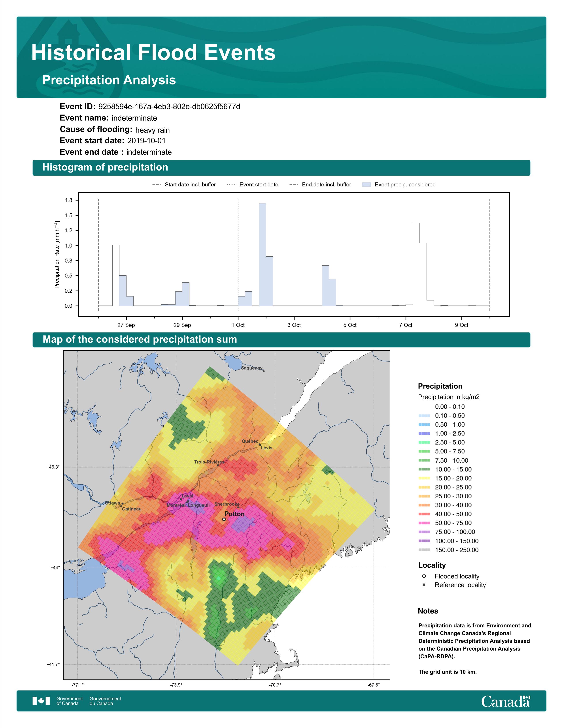Viewport: 563px width, 728px height.
Task: Click the Event start date 2019-10-01
Action: pos(146,141)
